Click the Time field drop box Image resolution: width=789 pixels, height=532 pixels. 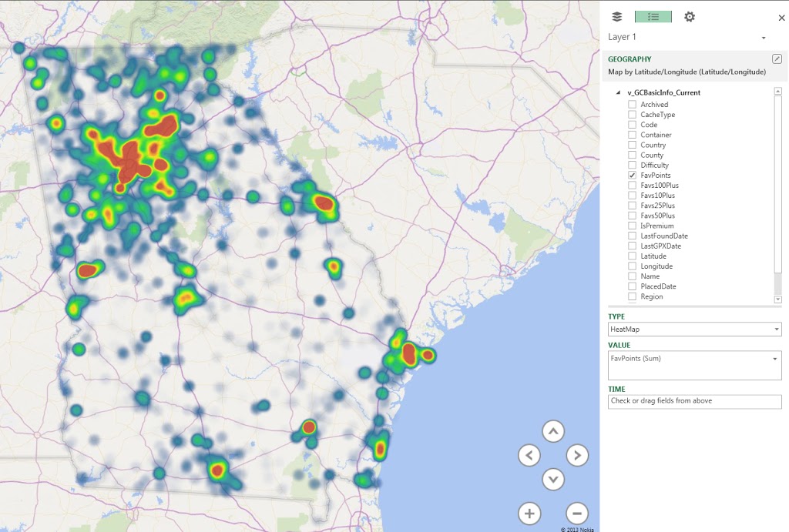pyautogui.click(x=694, y=401)
